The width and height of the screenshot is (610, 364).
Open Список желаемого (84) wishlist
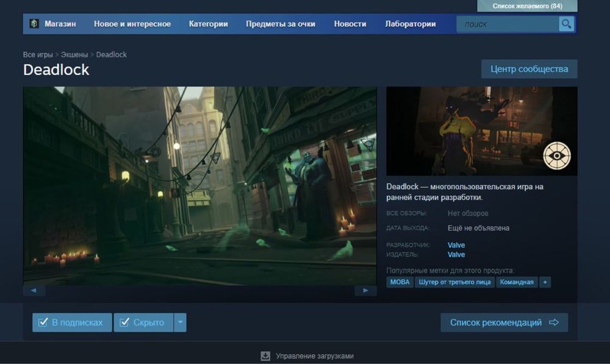(x=527, y=6)
